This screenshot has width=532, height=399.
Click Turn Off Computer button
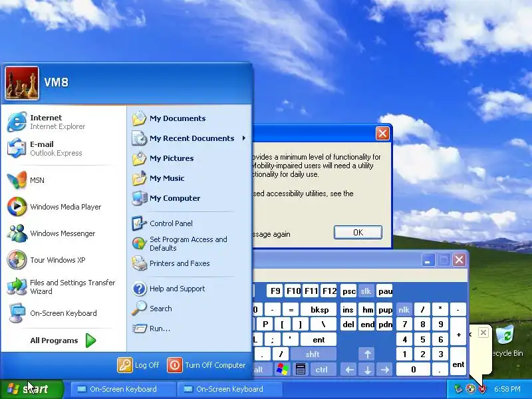(206, 365)
